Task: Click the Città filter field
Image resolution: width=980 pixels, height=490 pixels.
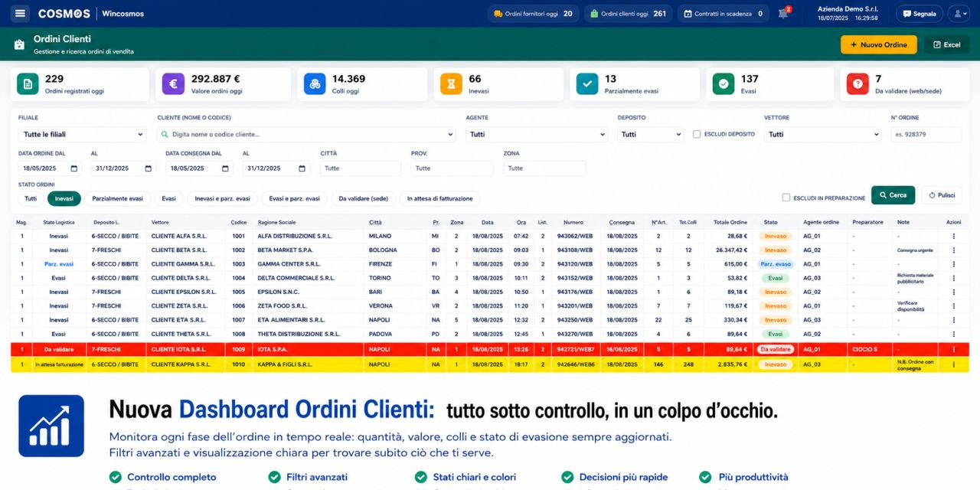Action: [361, 168]
